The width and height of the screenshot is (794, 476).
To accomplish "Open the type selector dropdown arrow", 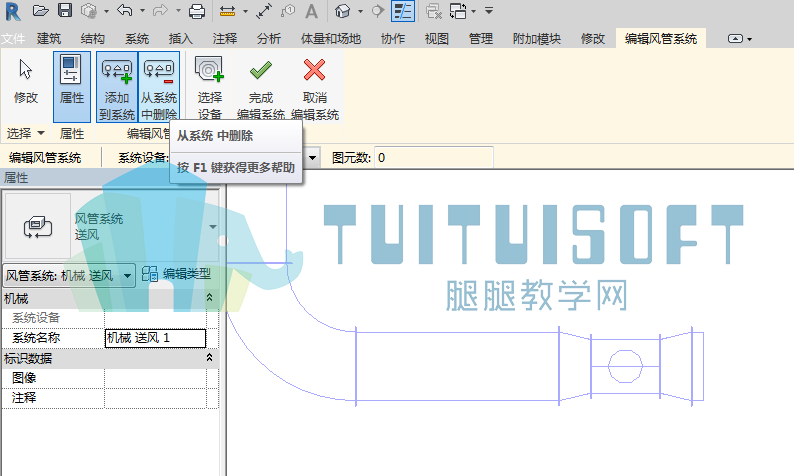I will [x=213, y=226].
